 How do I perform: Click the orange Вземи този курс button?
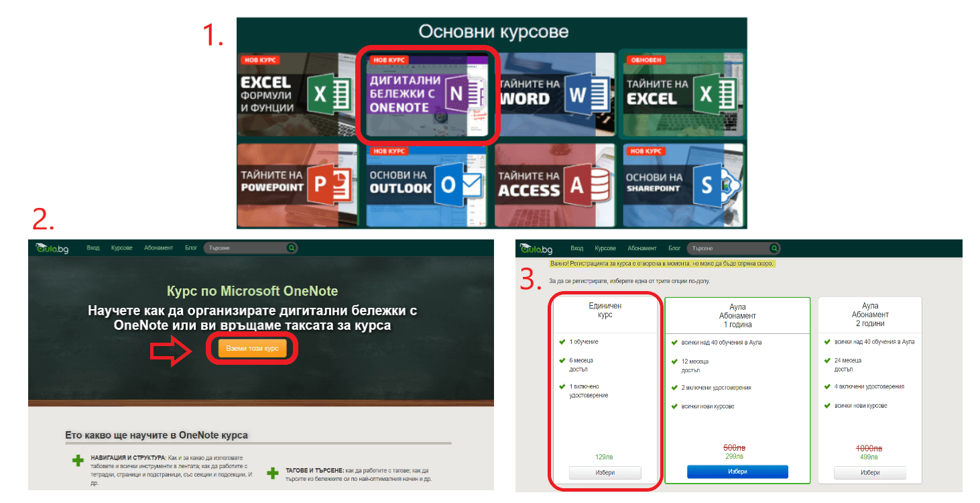pos(252,349)
